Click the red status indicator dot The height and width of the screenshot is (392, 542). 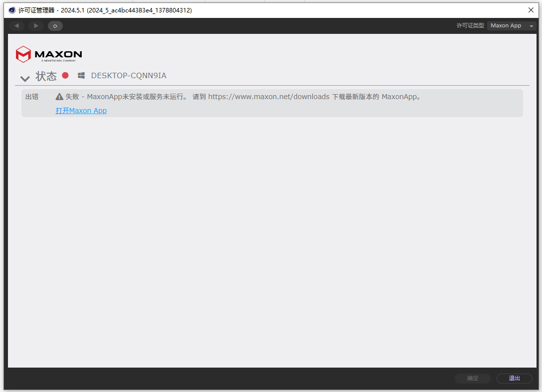(x=65, y=76)
